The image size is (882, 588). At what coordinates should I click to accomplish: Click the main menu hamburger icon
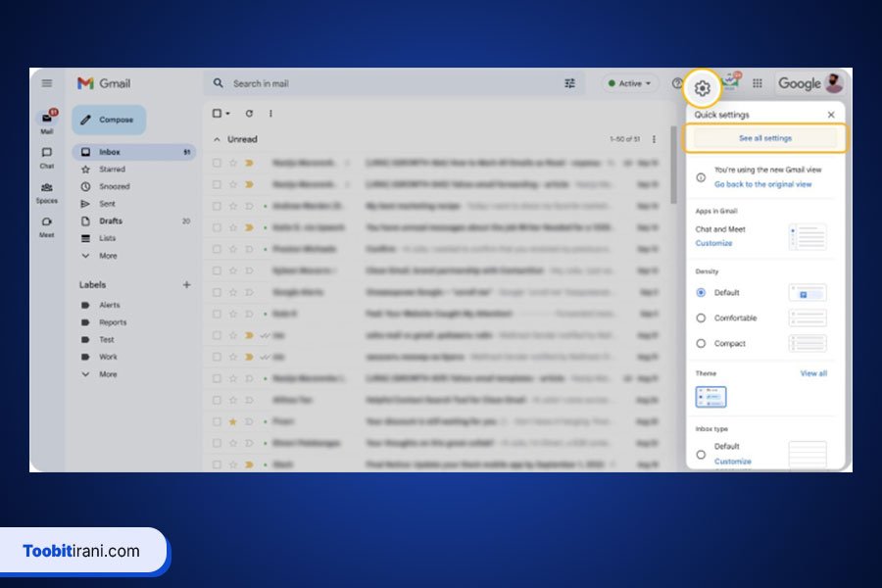pos(46,83)
